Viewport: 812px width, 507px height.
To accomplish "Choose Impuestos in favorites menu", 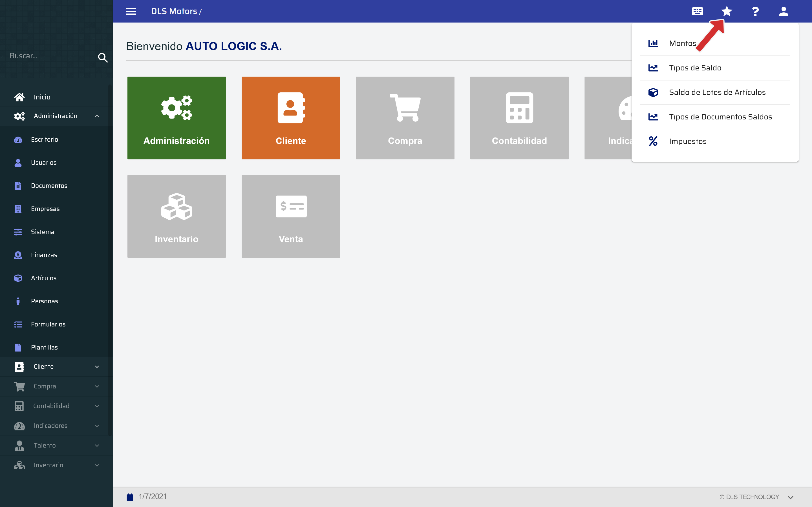I will (x=687, y=141).
